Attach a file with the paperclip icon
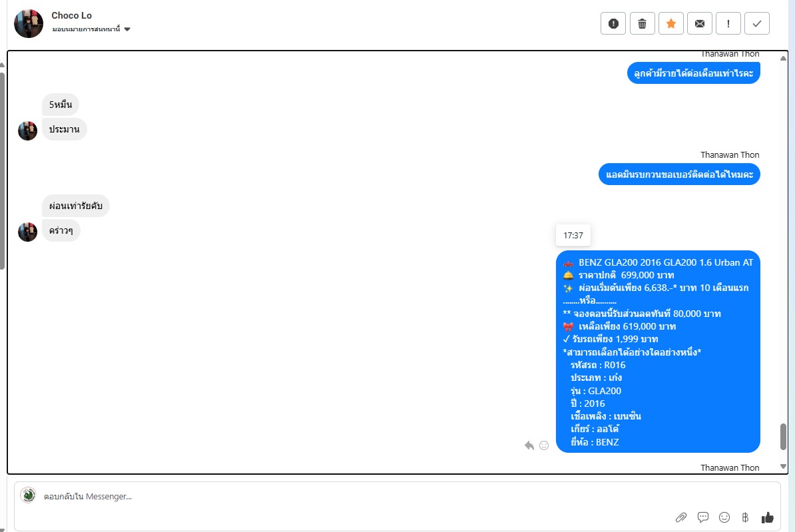This screenshot has width=795, height=532. click(681, 517)
